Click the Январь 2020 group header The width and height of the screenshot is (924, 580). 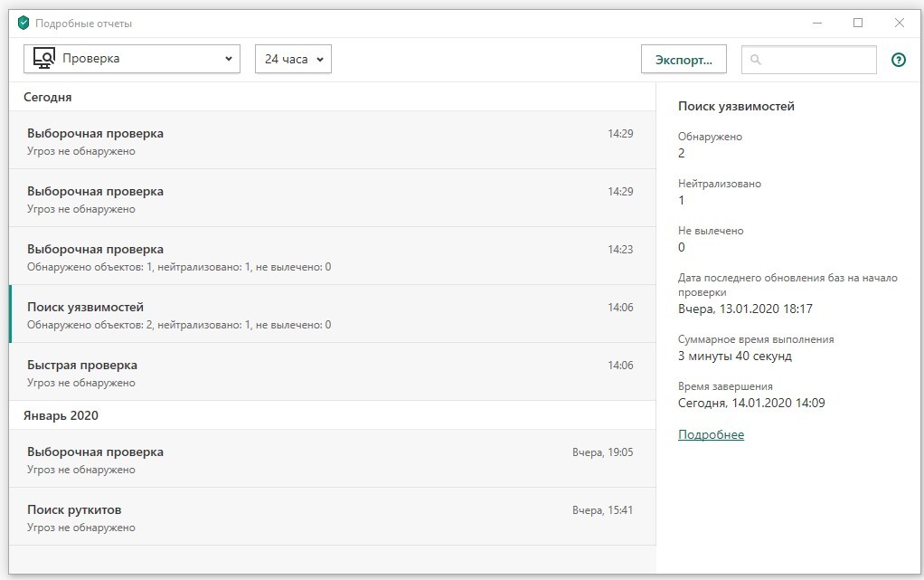pyautogui.click(x=61, y=415)
